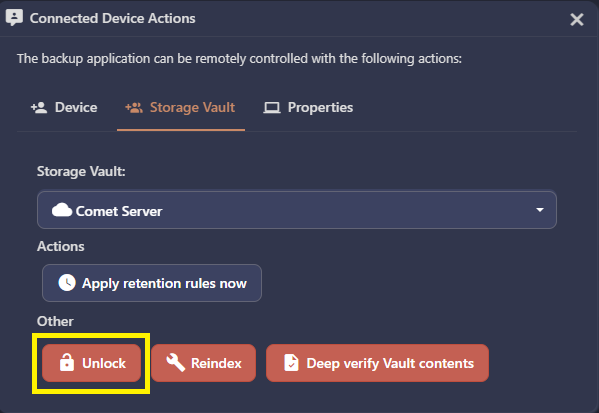Select the Comet Server text in the combo box

[x=119, y=211]
